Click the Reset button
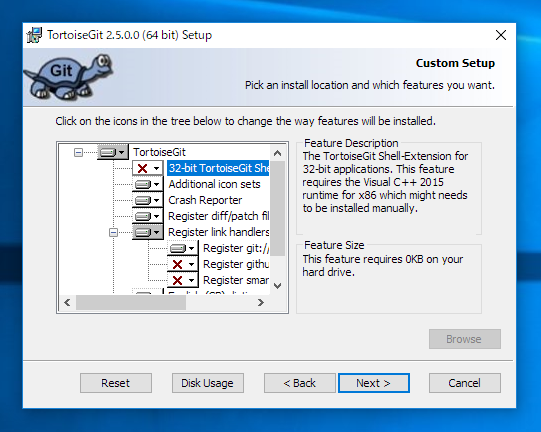 point(116,383)
